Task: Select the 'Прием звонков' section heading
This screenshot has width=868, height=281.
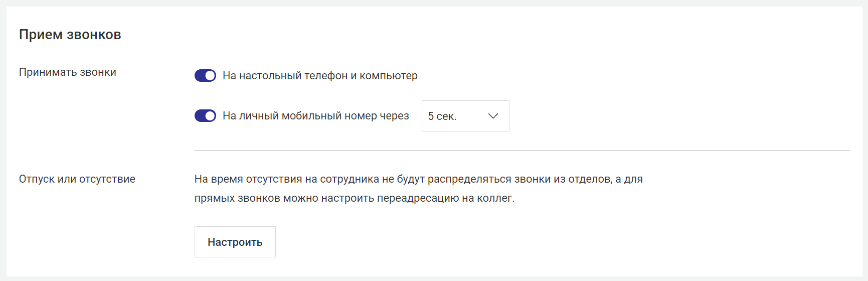Action: point(70,35)
